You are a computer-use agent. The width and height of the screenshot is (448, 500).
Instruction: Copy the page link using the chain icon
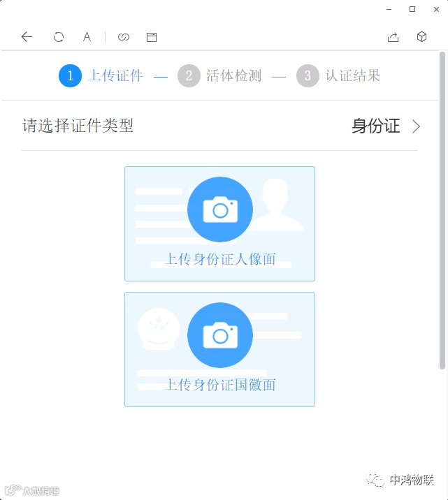tap(124, 37)
